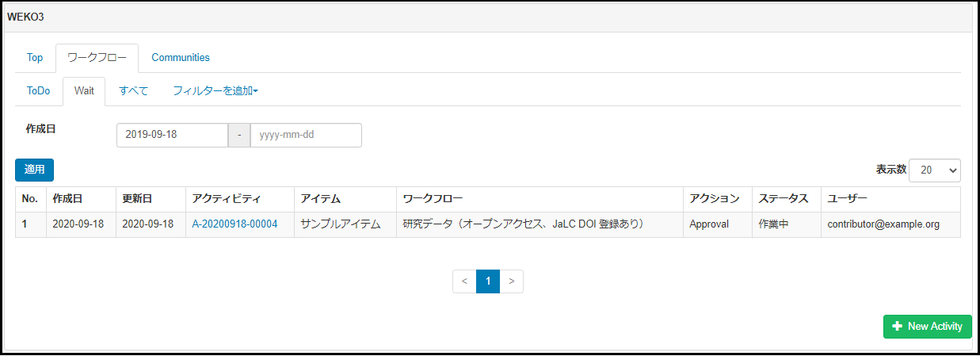Select page 1 in pagination
The height and width of the screenshot is (356, 980).
click(488, 281)
